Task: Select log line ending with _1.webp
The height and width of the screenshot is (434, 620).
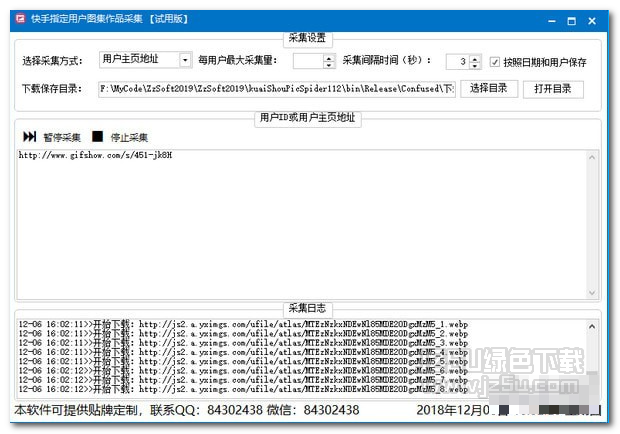Action: point(243,325)
